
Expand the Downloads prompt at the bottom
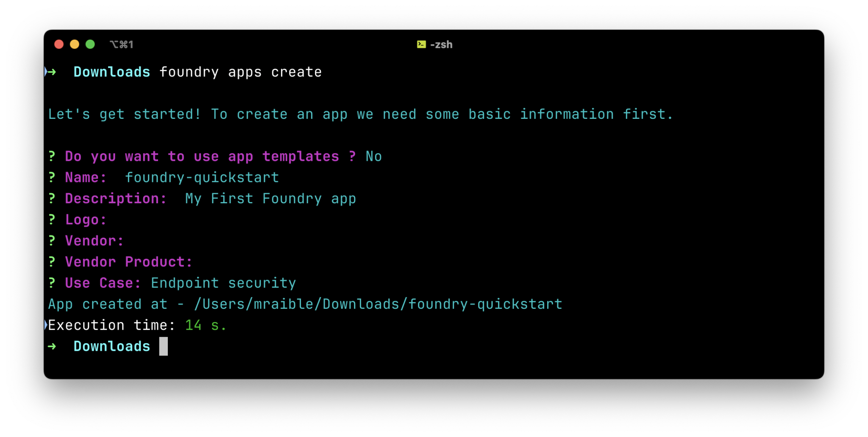pyautogui.click(x=112, y=346)
